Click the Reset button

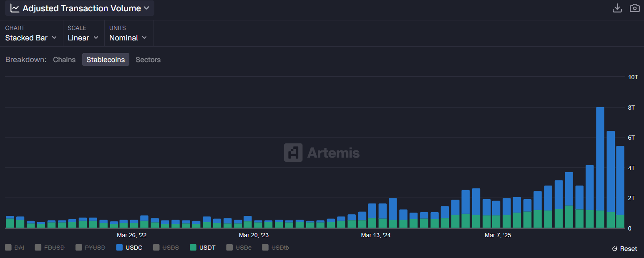point(628,248)
